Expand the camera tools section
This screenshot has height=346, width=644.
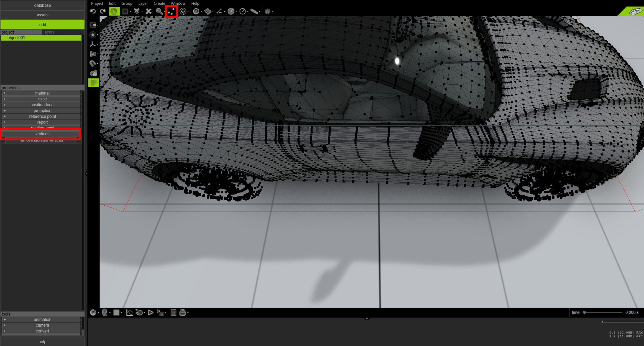[x=42, y=325]
